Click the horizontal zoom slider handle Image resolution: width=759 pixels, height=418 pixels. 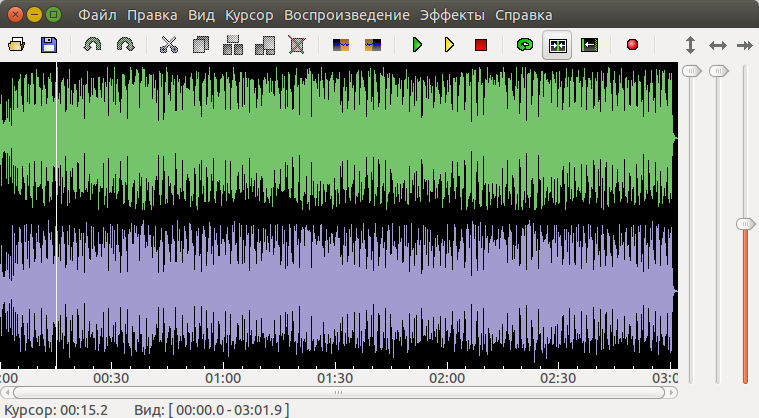coord(718,71)
